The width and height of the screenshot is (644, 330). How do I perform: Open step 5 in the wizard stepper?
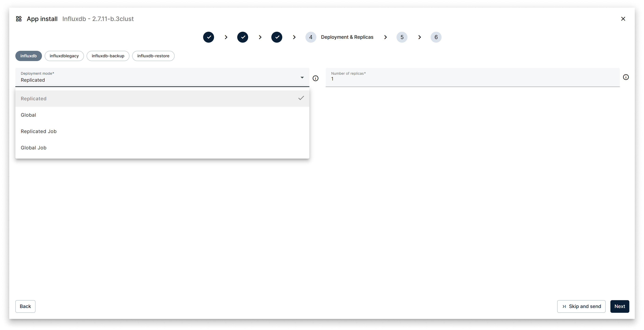tap(402, 37)
